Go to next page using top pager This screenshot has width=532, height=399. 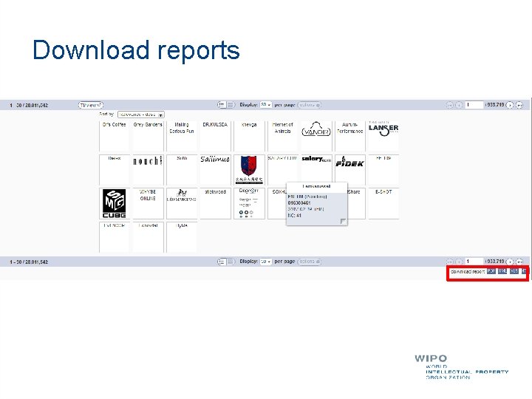pos(510,105)
